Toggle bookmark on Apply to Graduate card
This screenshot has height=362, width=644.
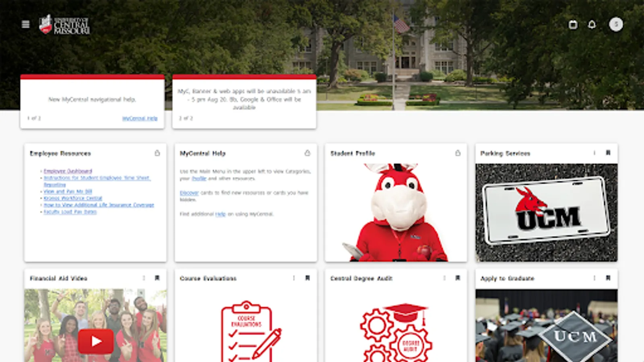tap(608, 278)
